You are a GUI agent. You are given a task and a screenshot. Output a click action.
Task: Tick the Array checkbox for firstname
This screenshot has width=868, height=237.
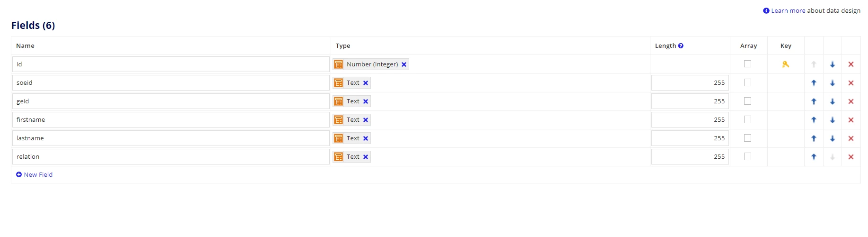pyautogui.click(x=747, y=119)
